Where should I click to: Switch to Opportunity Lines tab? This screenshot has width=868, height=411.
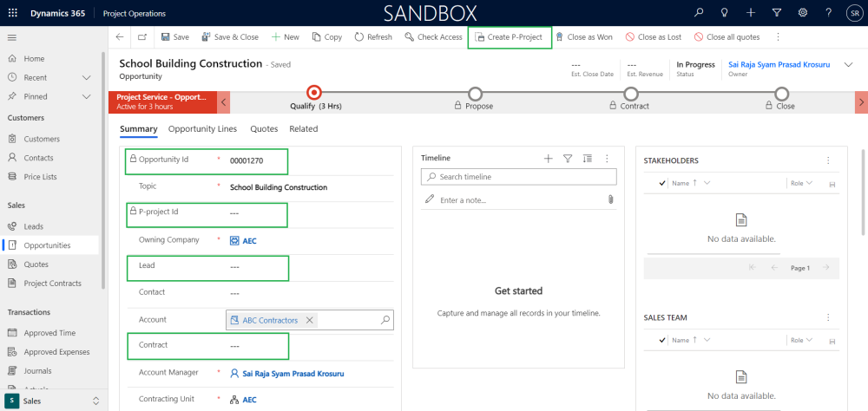[x=202, y=129]
